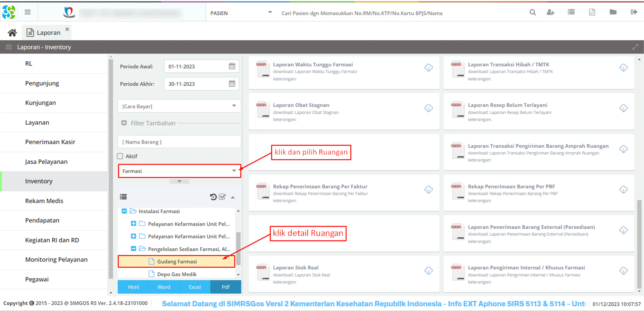Toggle the Laporan - Inventory header menu icon
The width and height of the screenshot is (644, 311).
tap(9, 47)
